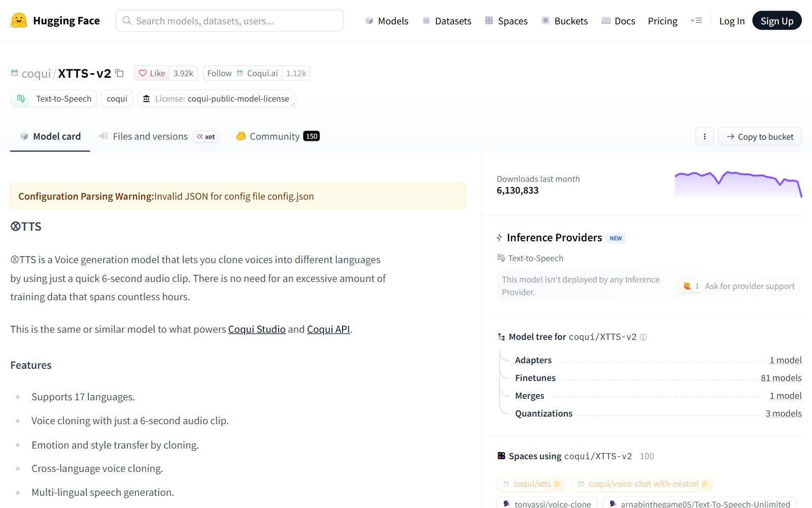Follow the Coqui API link
The image size is (812, 508).
[x=328, y=329]
